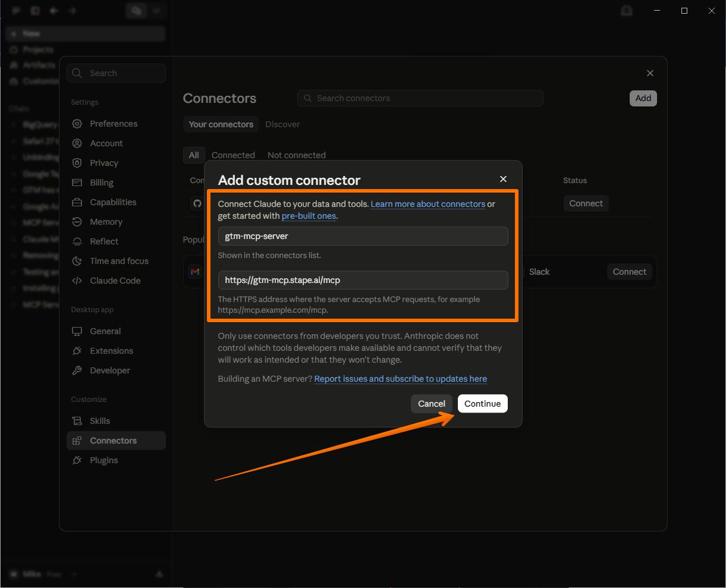Select Connectors in the Customize section
Image resolution: width=726 pixels, height=588 pixels.
tap(116, 441)
